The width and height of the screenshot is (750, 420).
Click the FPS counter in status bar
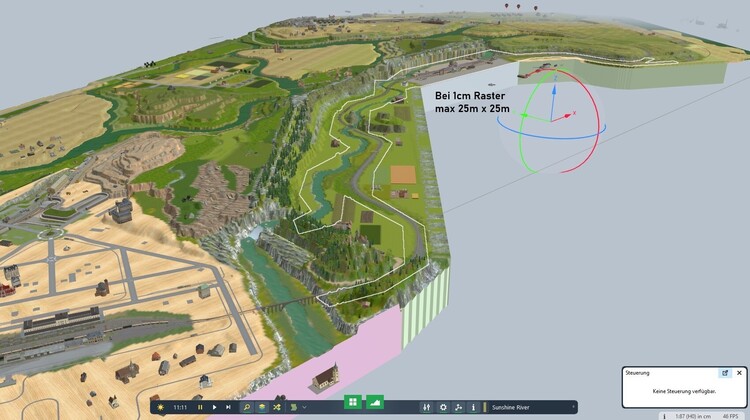pyautogui.click(x=730, y=416)
